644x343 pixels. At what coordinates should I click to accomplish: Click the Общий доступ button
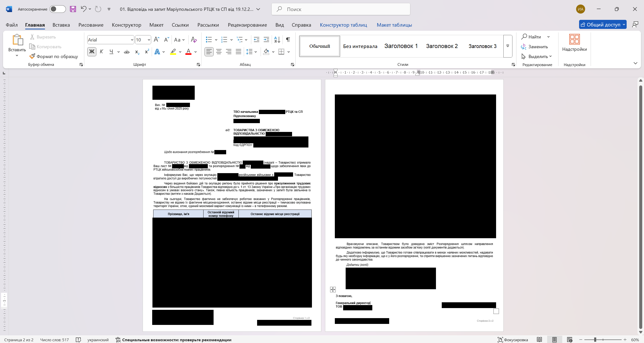(603, 24)
